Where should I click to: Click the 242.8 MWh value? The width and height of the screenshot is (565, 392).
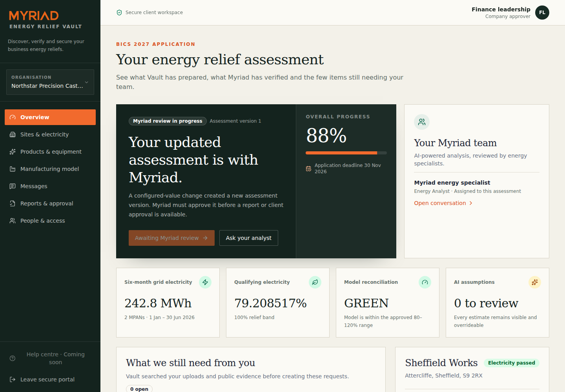pyautogui.click(x=158, y=303)
